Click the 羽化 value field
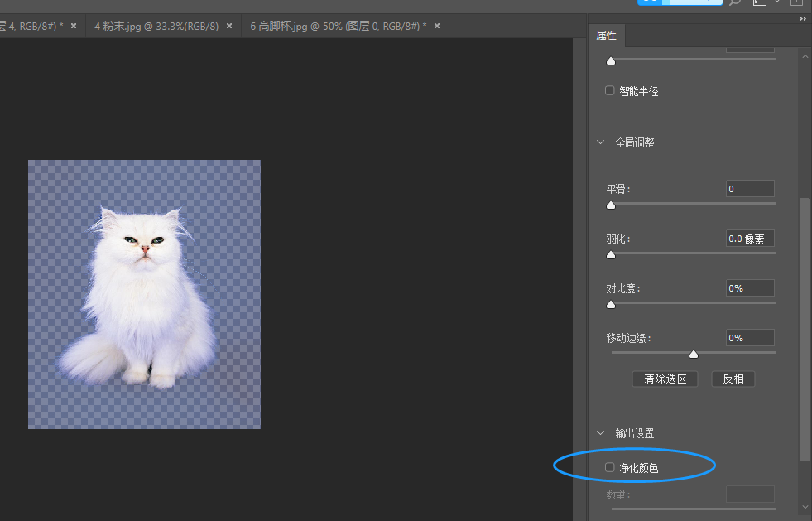Image resolution: width=812 pixels, height=521 pixels. (750, 239)
